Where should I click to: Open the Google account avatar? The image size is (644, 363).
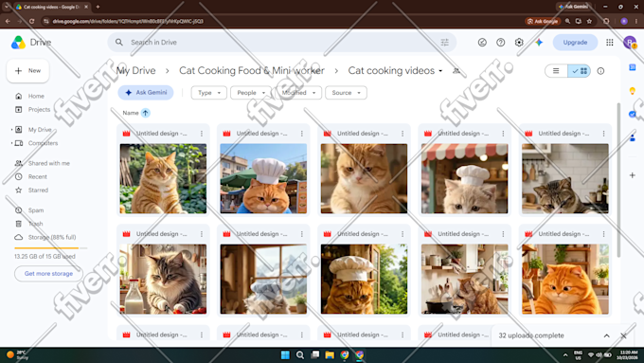pos(630,43)
